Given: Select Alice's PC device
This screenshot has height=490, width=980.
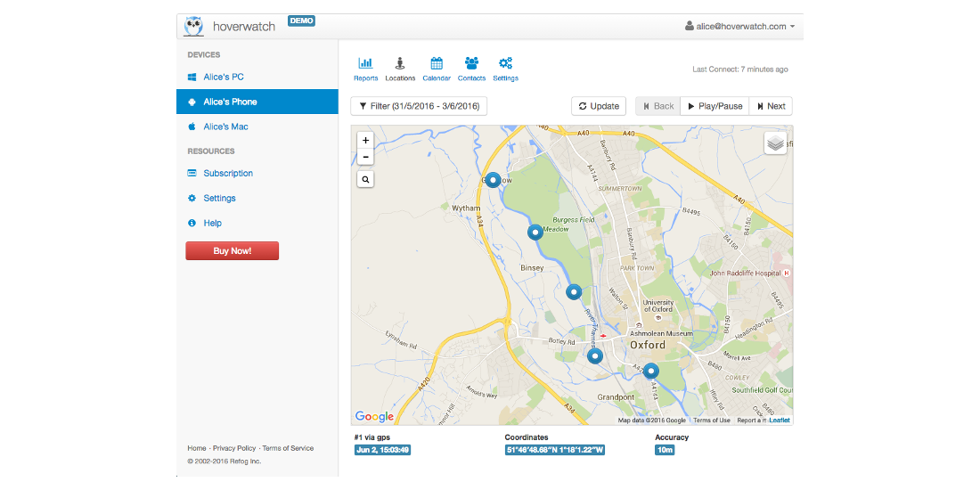Looking at the screenshot, I should point(257,77).
